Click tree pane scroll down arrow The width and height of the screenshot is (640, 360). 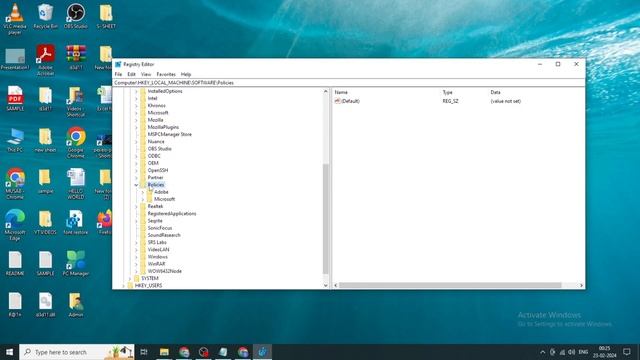[325, 285]
